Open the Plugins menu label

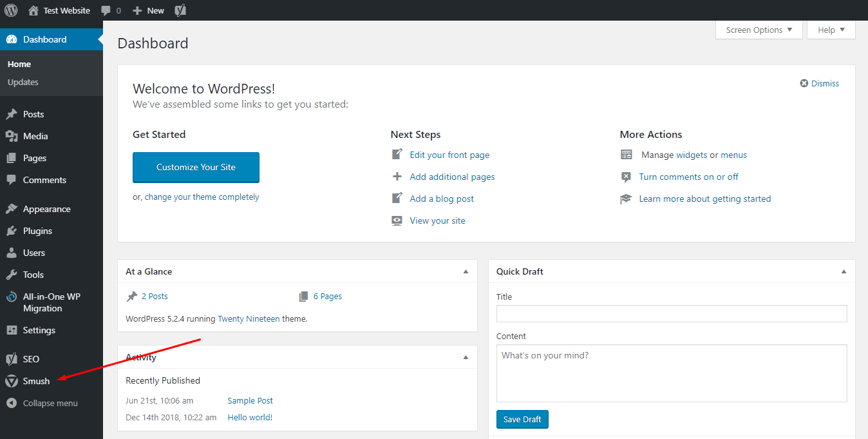coord(37,231)
